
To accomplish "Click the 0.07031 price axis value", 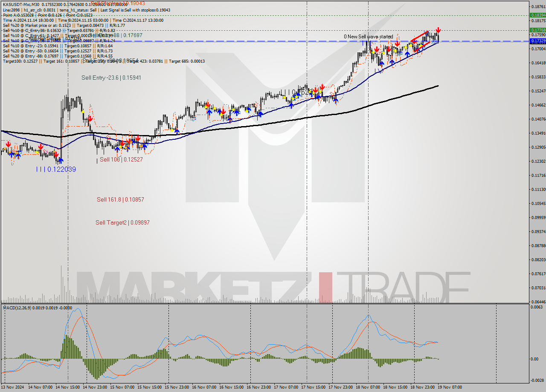I will click(x=538, y=288).
